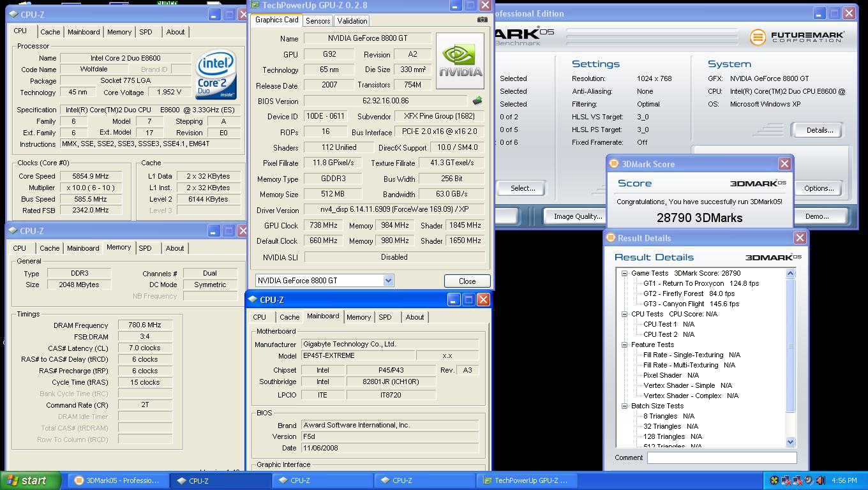Click the Intel Core 2 Duo E8600 name
The image size is (868, 490).
tap(125, 58)
